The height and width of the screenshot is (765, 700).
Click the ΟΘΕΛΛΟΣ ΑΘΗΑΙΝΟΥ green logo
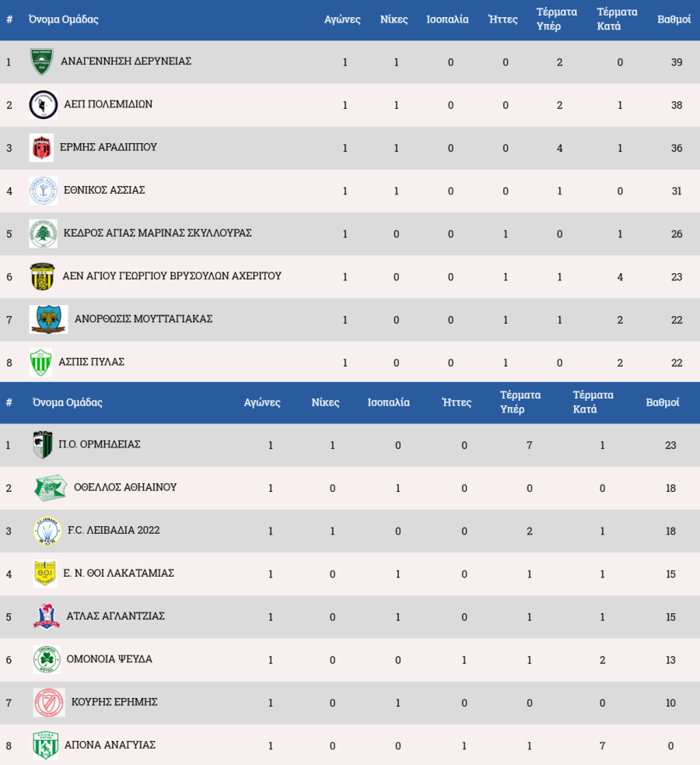50,488
